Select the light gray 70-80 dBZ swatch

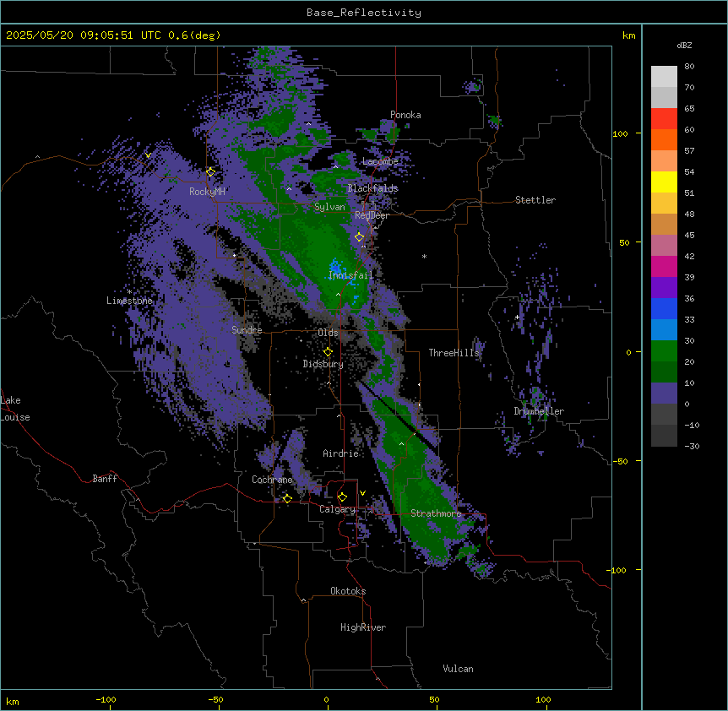(x=664, y=77)
